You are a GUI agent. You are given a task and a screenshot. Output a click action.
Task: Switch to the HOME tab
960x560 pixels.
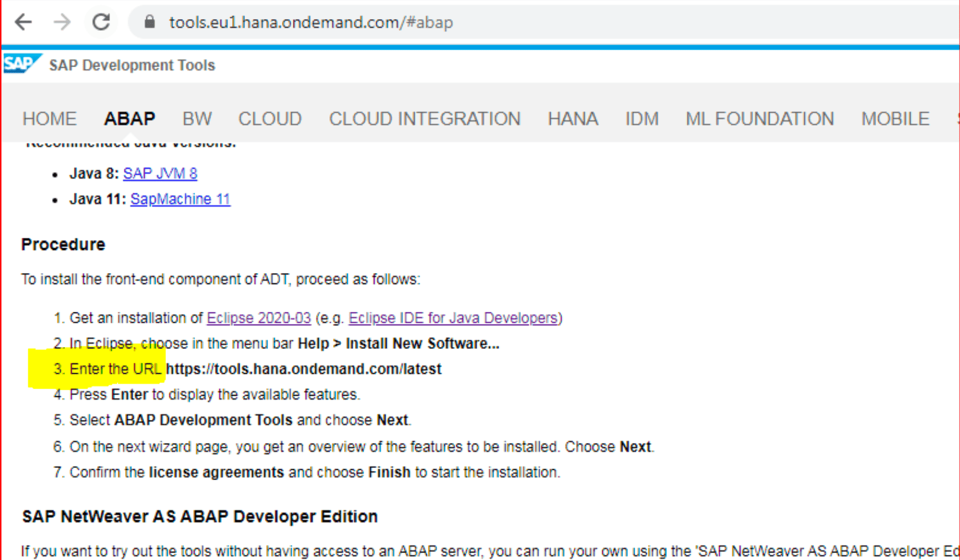(x=49, y=119)
